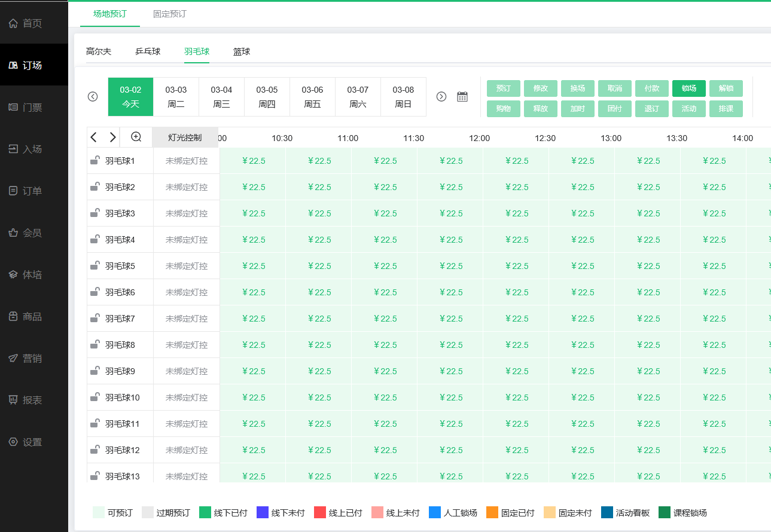Click the calendar date picker icon
The height and width of the screenshot is (532, 771).
click(x=462, y=97)
